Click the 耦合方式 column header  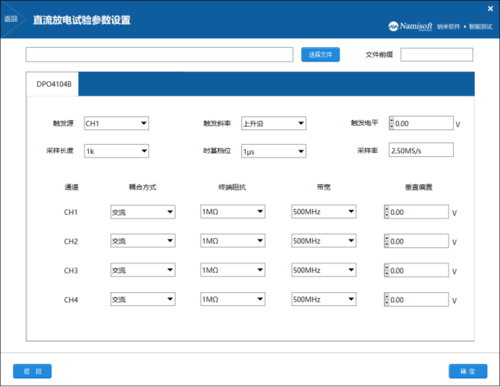(x=143, y=187)
